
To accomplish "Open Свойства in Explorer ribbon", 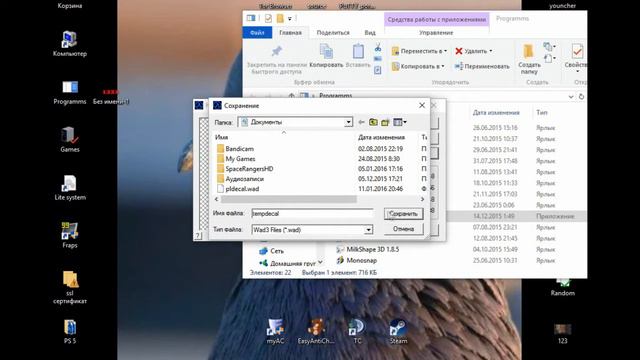I will tap(576, 58).
